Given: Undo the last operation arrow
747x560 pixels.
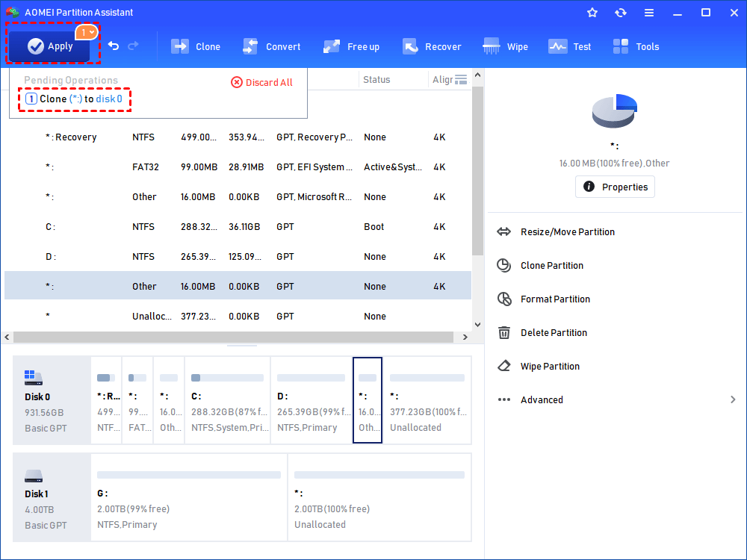Looking at the screenshot, I should (114, 46).
